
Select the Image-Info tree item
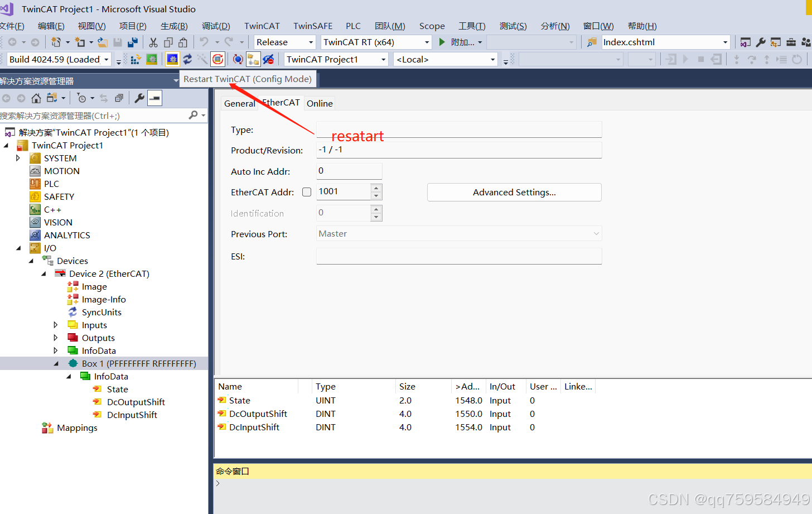coord(104,299)
